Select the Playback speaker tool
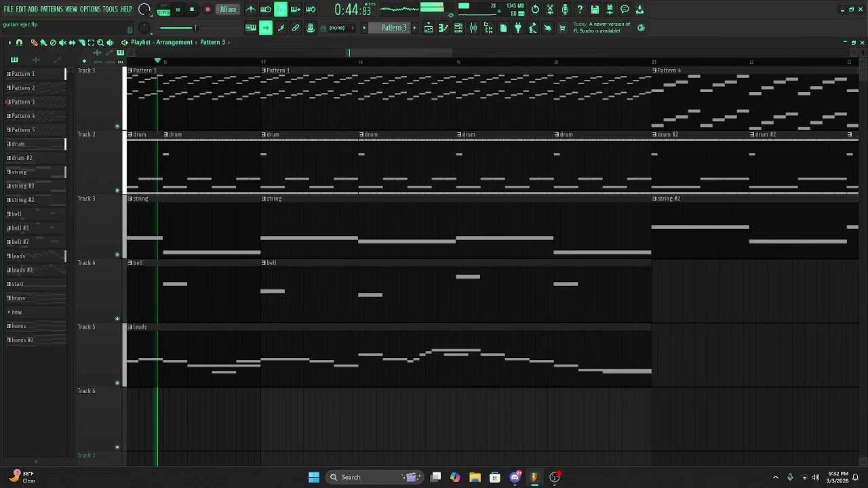868x488 pixels. (x=110, y=43)
